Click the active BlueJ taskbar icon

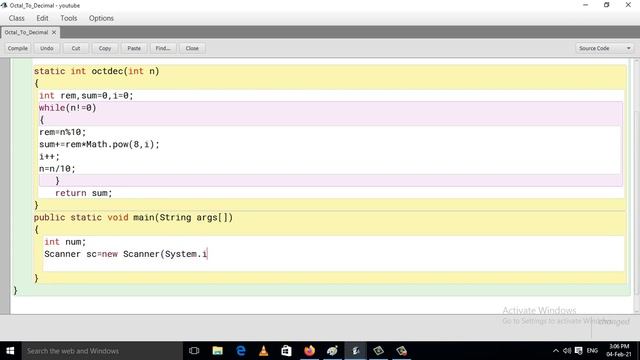click(x=356, y=351)
